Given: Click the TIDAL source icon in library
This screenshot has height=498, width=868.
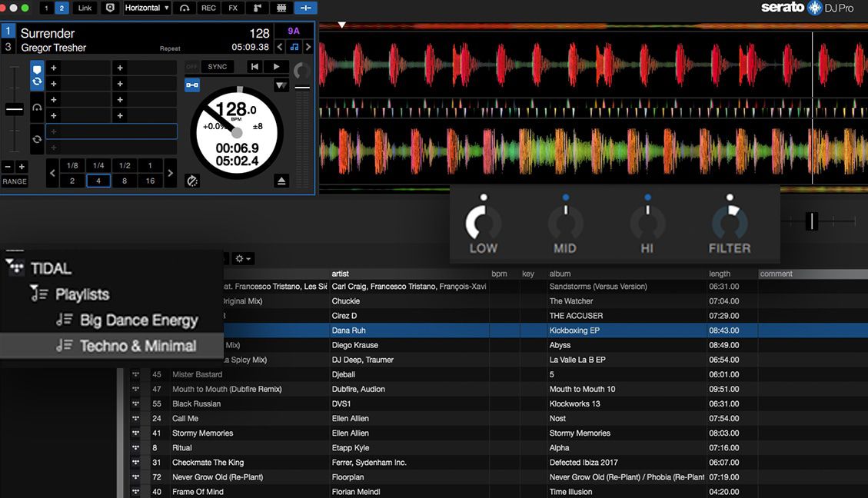Looking at the screenshot, I should tap(17, 267).
